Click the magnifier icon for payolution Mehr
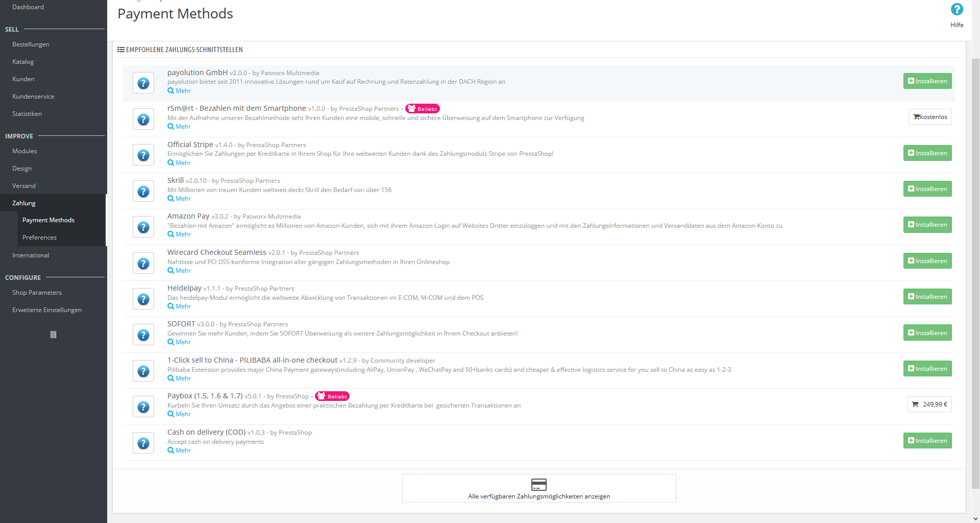This screenshot has height=523, width=980. coord(170,91)
